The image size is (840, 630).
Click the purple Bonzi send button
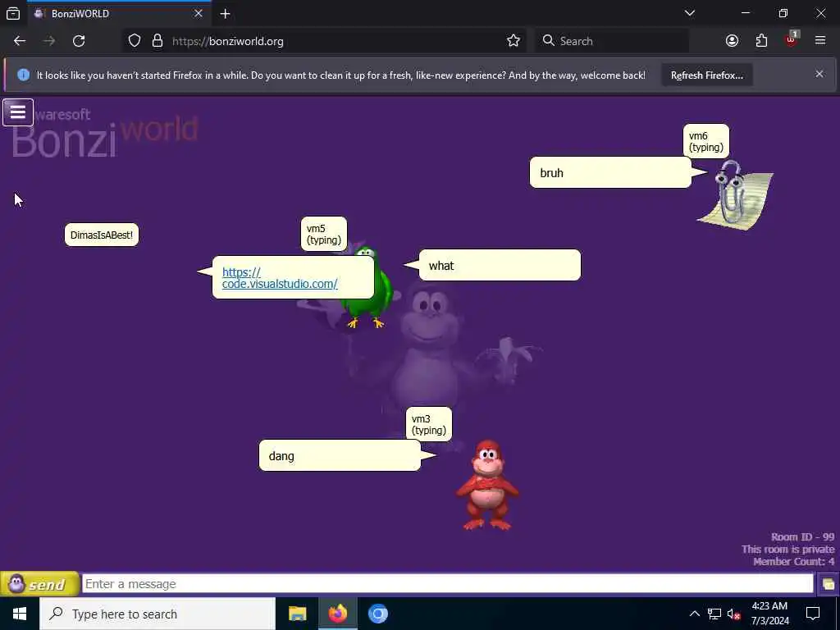[39, 584]
